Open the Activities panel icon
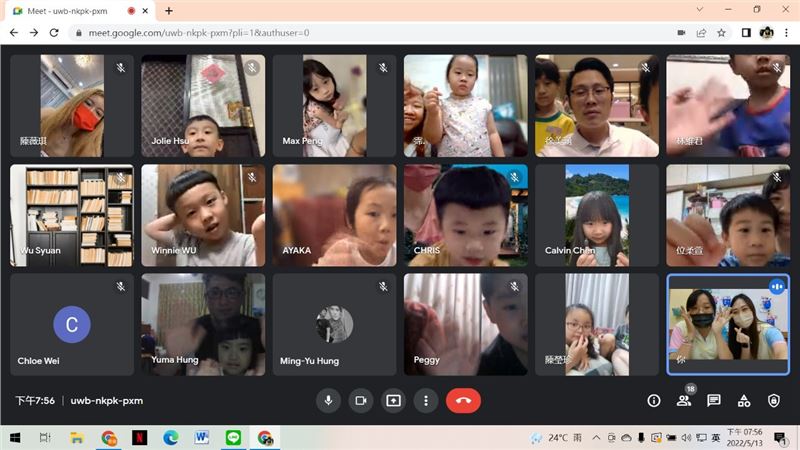 click(x=744, y=400)
